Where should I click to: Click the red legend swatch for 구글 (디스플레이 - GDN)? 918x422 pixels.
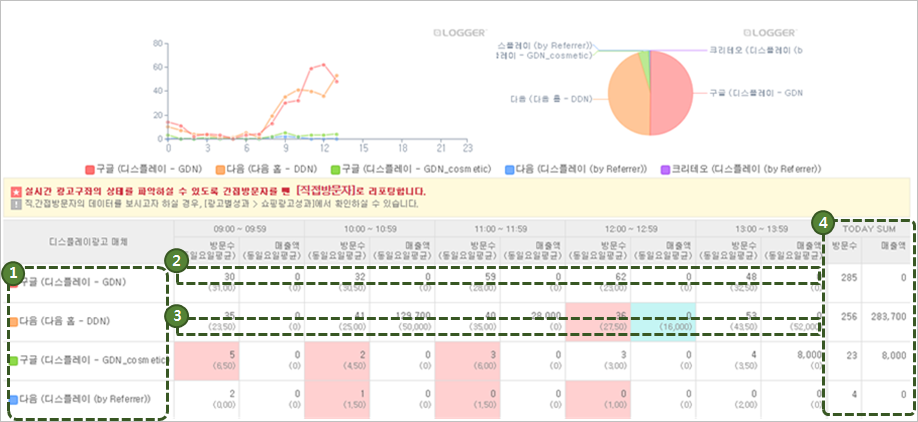click(x=90, y=170)
